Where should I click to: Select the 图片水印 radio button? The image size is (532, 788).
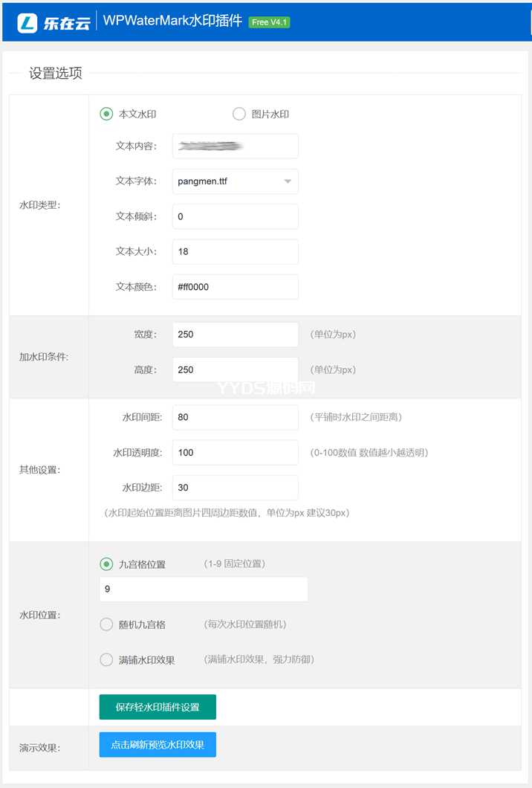click(239, 114)
